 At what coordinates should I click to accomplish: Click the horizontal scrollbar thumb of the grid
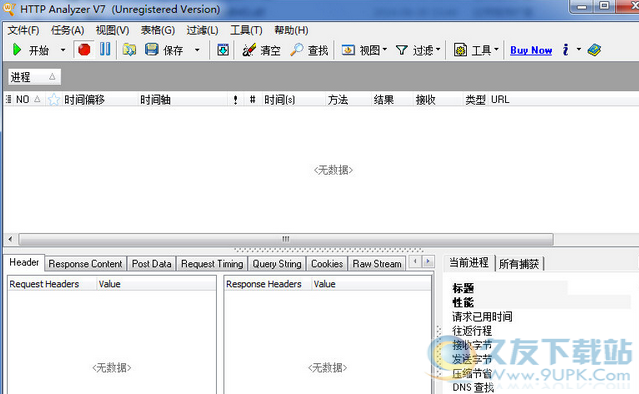point(286,239)
